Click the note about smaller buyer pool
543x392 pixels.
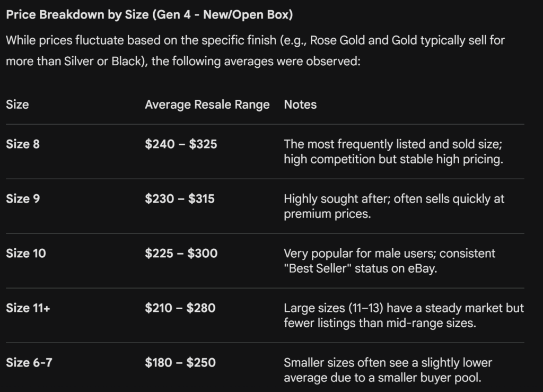(x=388, y=370)
